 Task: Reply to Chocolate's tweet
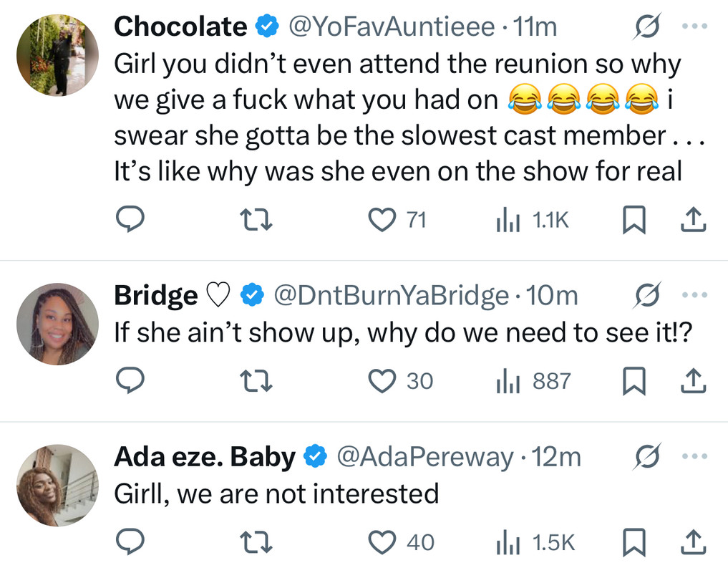pyautogui.click(x=130, y=221)
